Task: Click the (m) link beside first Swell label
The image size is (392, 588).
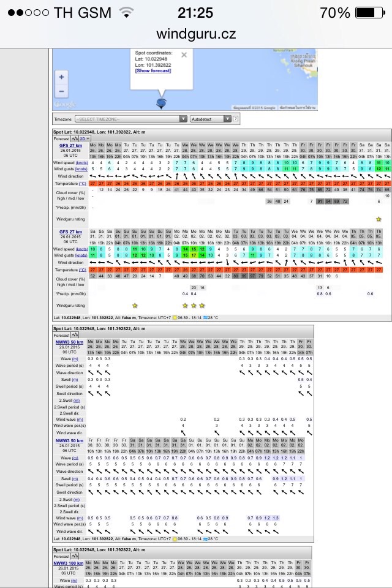Action: pyautogui.click(x=76, y=380)
